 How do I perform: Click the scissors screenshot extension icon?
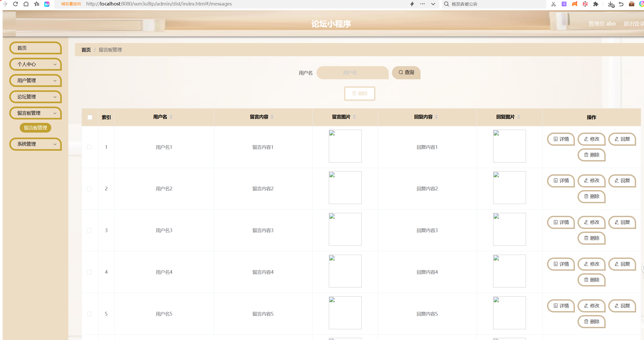pos(553,4)
